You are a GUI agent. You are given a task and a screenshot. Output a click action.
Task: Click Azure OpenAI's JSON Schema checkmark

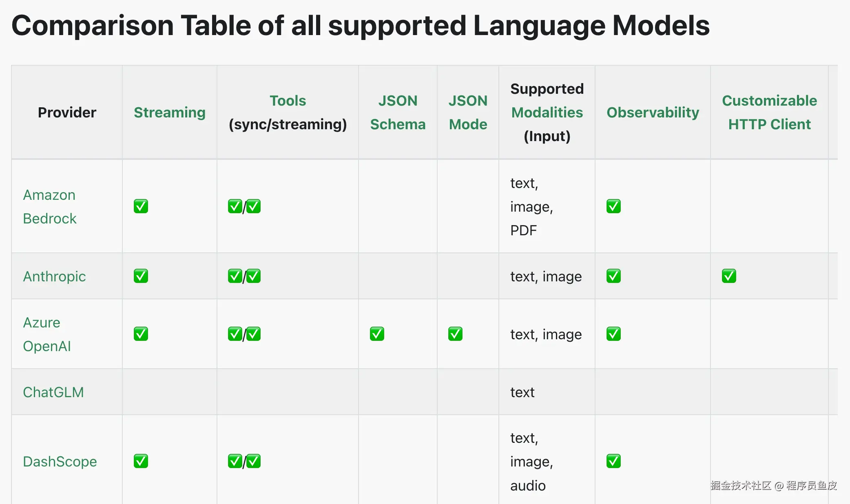click(x=377, y=334)
